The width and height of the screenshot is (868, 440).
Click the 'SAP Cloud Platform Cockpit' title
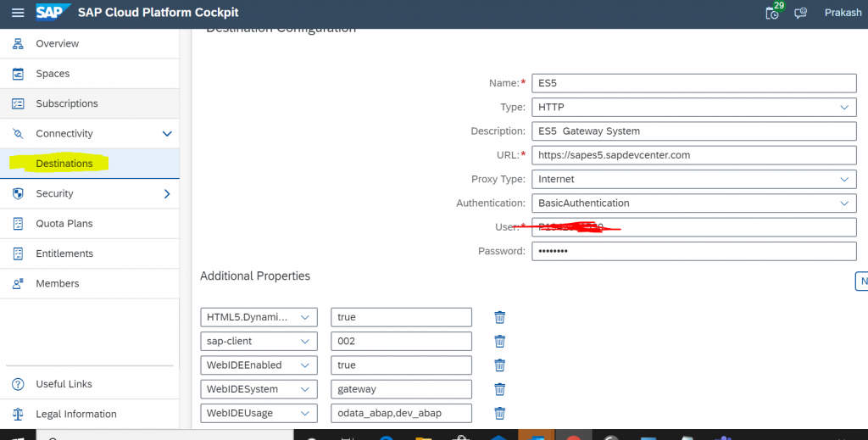[159, 12]
